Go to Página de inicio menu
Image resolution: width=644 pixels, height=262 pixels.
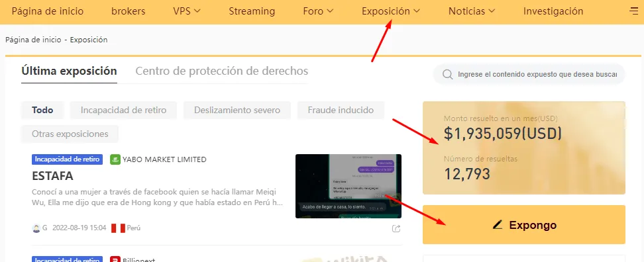pos(48,11)
